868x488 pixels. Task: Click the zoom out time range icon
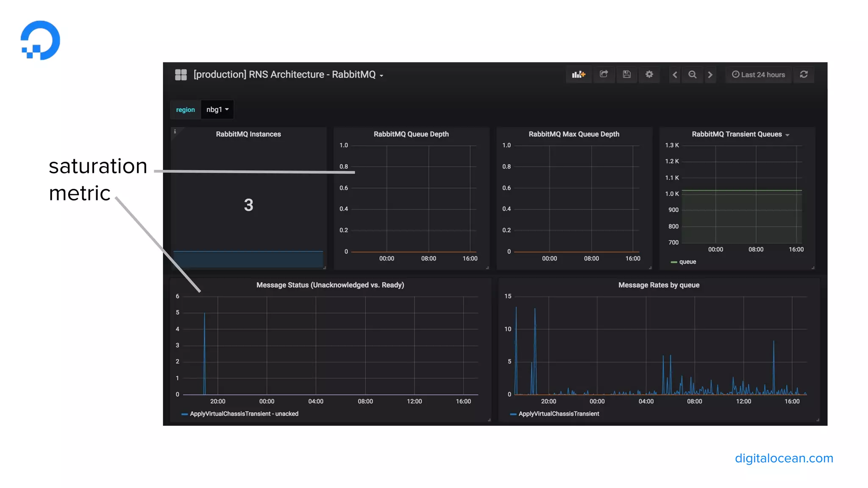[692, 75]
